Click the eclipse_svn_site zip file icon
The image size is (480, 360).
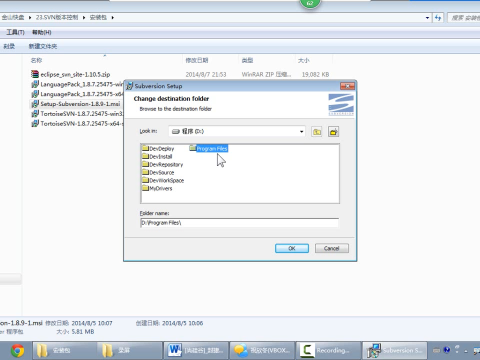coord(35,74)
